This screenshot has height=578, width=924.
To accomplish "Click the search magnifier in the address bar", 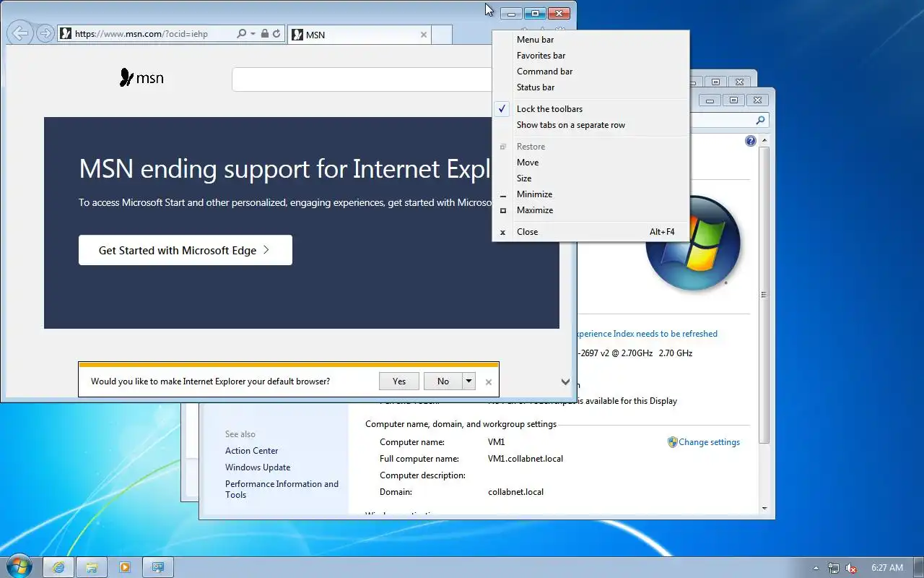I will tap(241, 33).
